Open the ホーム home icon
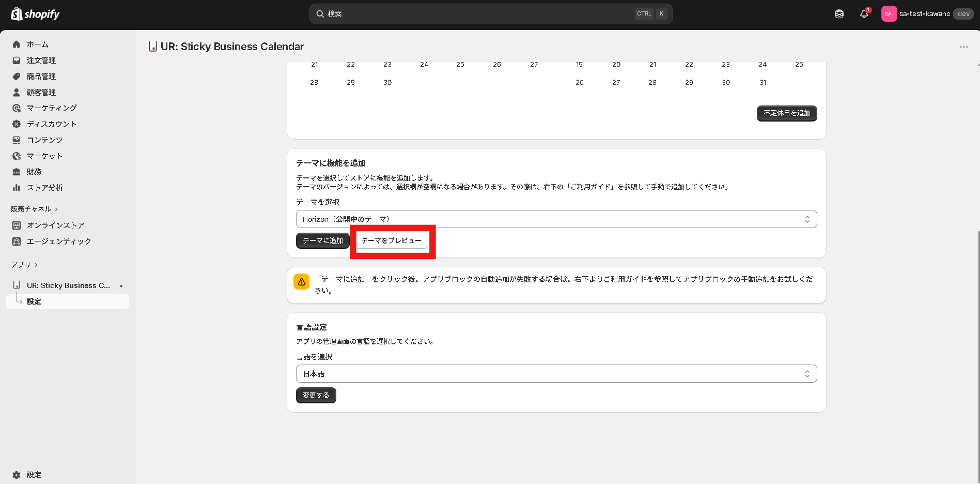The image size is (980, 484). [x=17, y=44]
